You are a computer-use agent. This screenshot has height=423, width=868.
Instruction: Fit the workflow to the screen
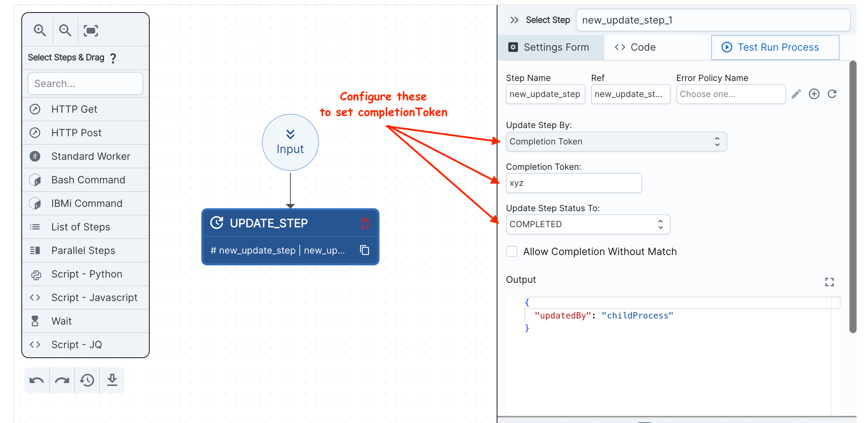pos(91,30)
